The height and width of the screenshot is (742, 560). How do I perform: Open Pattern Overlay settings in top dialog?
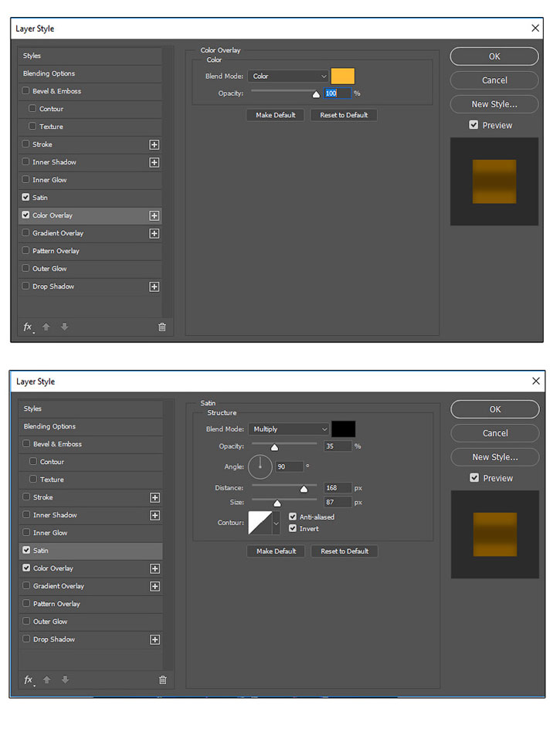click(90, 251)
